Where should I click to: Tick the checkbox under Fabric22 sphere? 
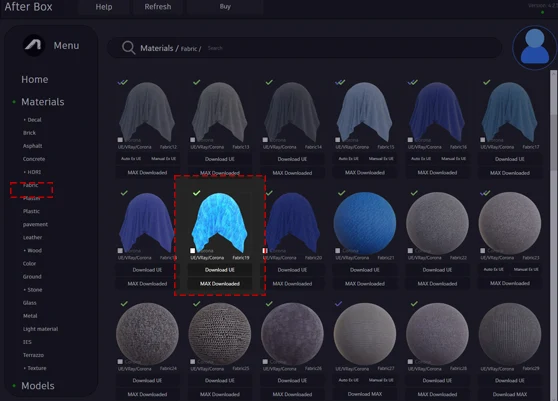pyautogui.click(x=410, y=251)
